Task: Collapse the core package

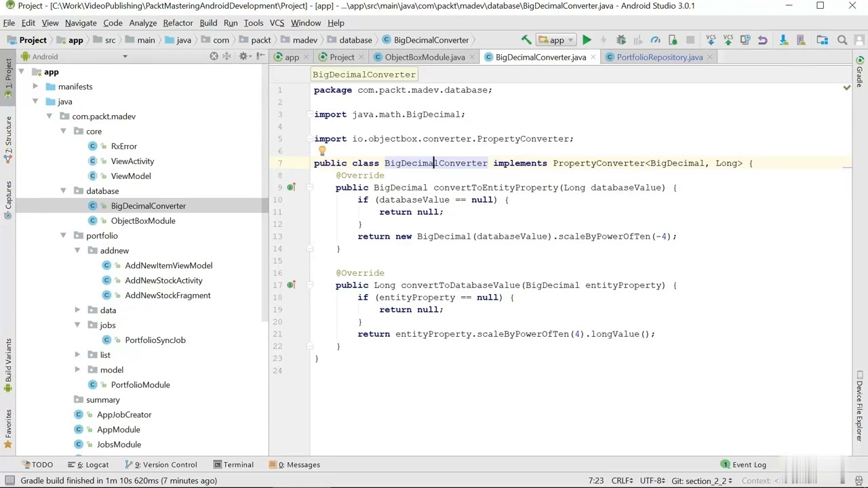Action: [x=63, y=131]
